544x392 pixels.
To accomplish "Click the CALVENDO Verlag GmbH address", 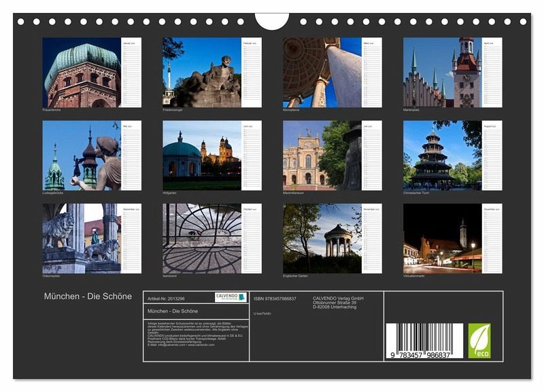I will [338, 302].
